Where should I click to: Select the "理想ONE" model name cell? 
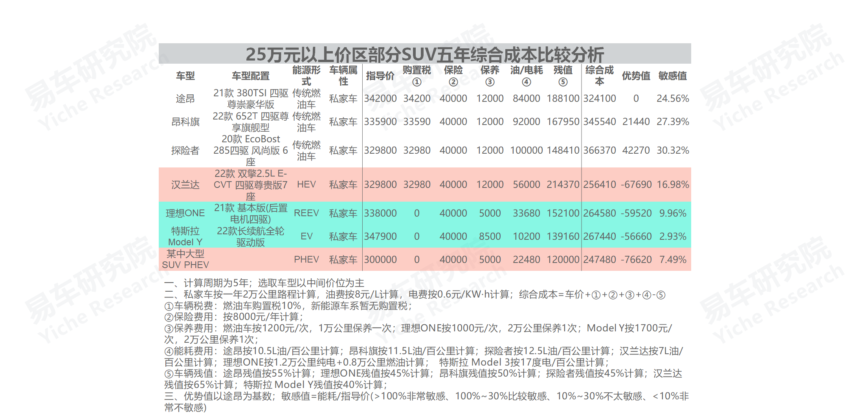[185, 213]
